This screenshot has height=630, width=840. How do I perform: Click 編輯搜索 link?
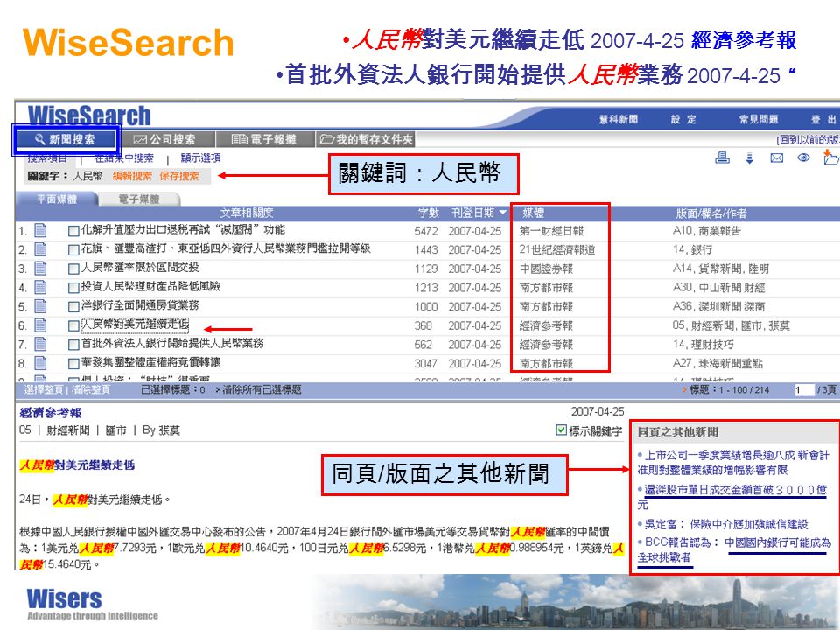point(132,176)
